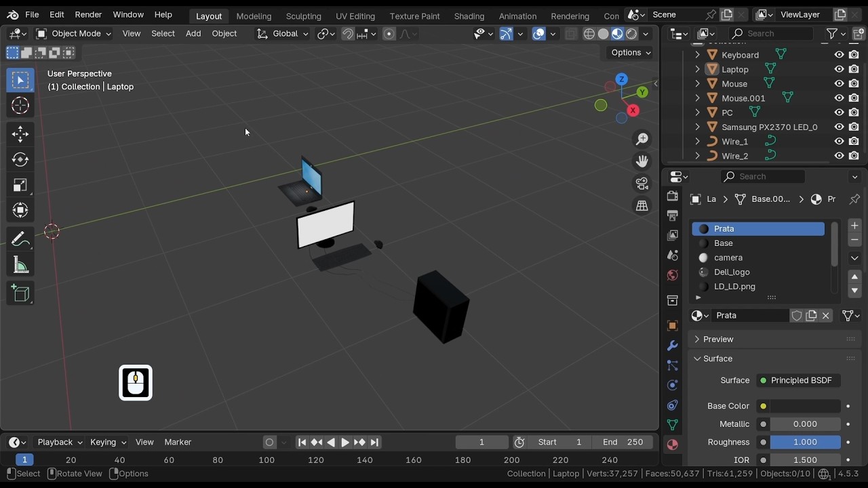
Task: Remove the selected material slot
Action: pos(854,240)
